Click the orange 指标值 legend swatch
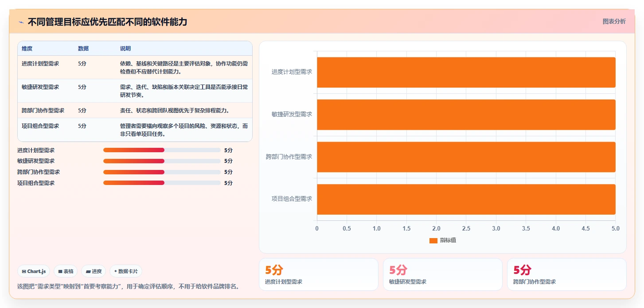 tap(433, 240)
